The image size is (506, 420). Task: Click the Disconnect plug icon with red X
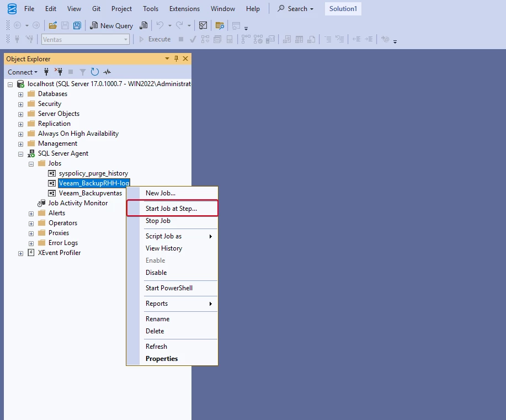pyautogui.click(x=58, y=72)
